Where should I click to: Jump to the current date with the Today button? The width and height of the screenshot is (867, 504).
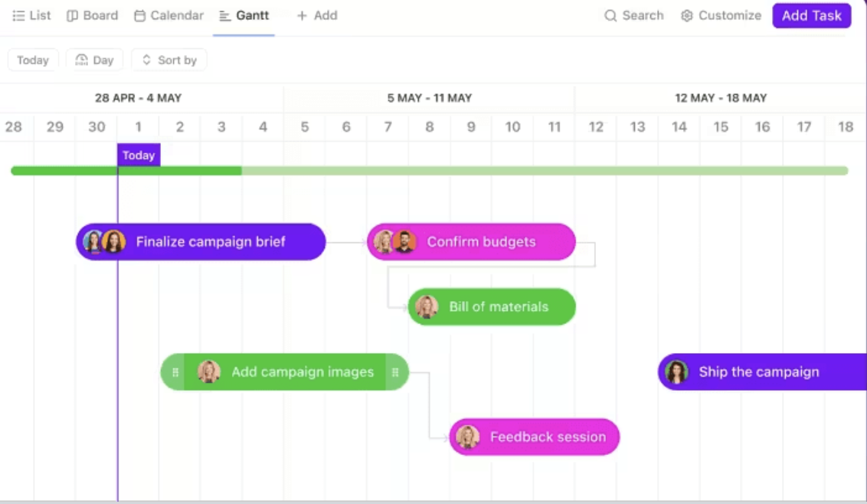pos(33,60)
